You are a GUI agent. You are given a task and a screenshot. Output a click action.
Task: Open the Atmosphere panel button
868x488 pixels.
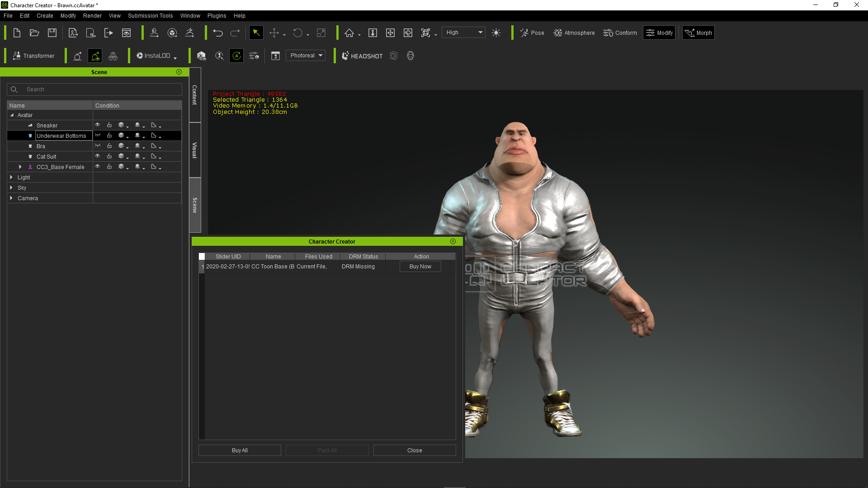click(574, 33)
